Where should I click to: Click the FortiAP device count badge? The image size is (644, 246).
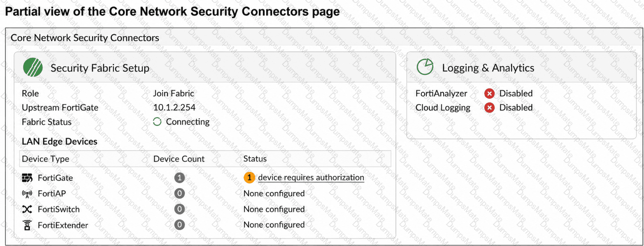(179, 193)
